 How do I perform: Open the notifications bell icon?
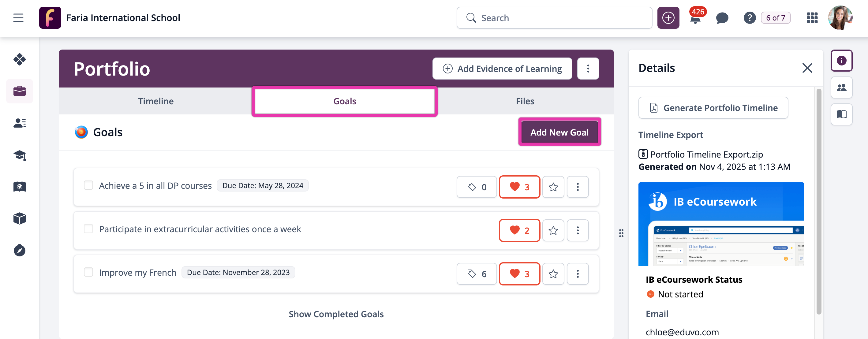tap(695, 19)
